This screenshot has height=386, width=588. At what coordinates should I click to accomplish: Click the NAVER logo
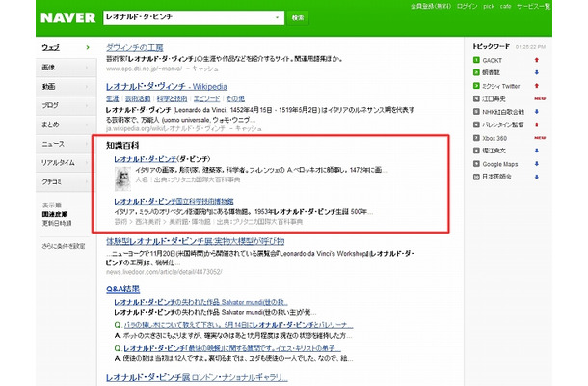click(x=67, y=17)
